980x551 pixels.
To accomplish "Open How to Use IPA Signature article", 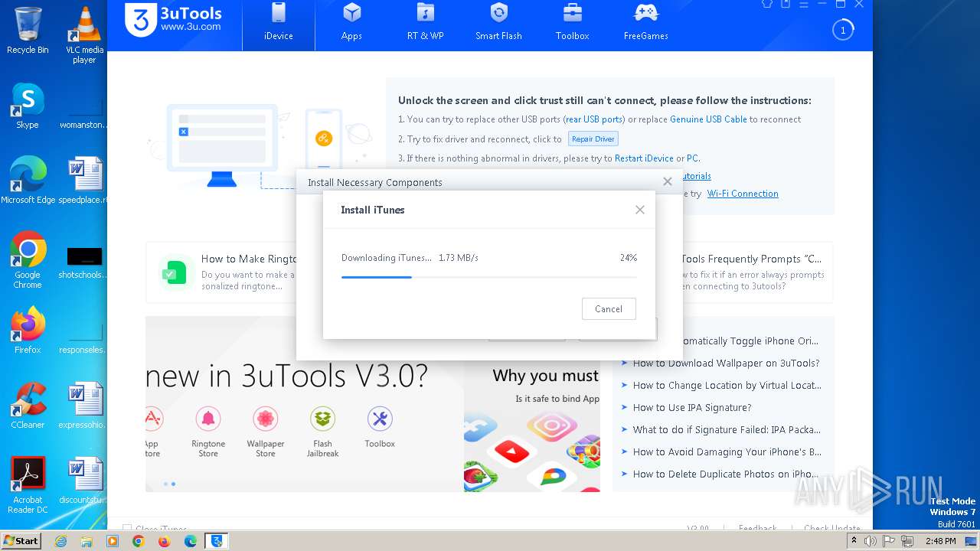I will [x=692, y=408].
